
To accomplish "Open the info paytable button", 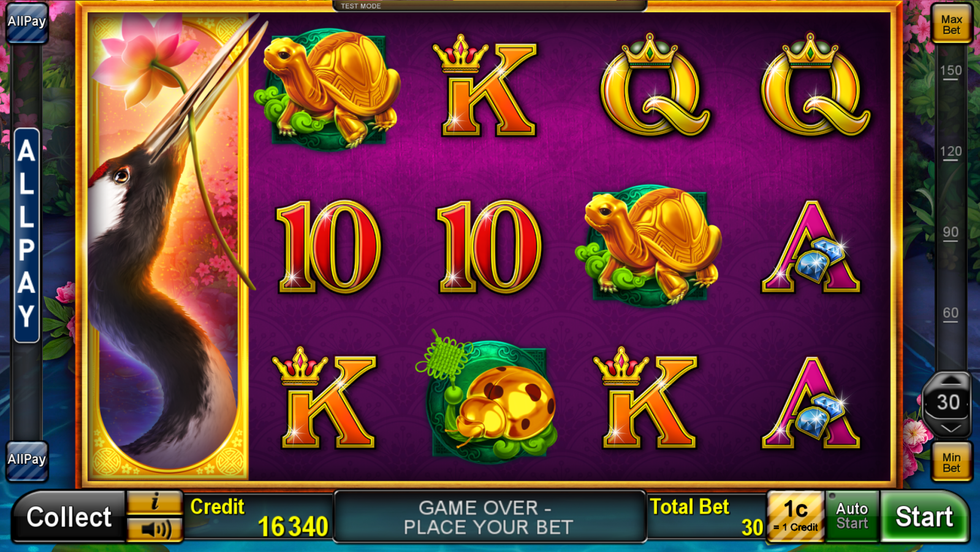I will (155, 503).
